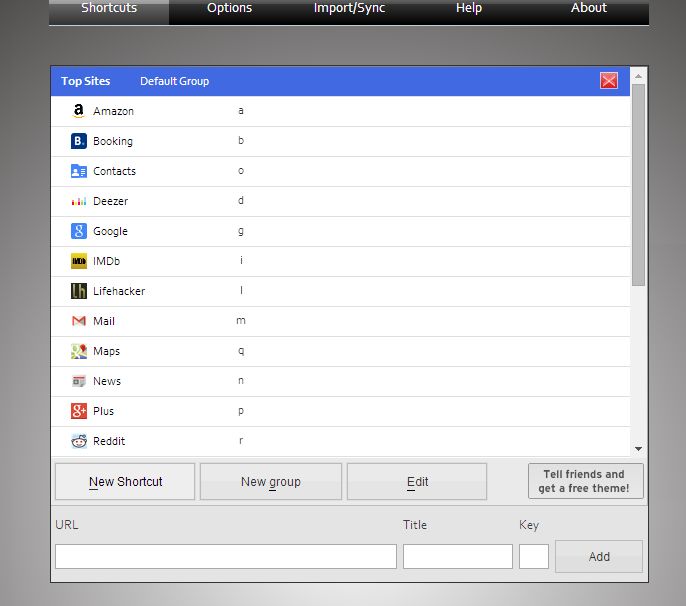686x606 pixels.
Task: Click key letter 'l' in Lifehacker row
Action: (241, 290)
